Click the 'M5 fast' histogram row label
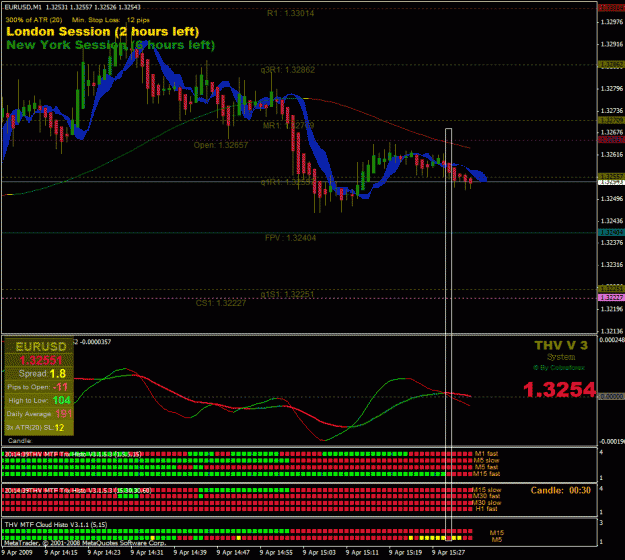This screenshot has width=625, height=560. (x=486, y=467)
